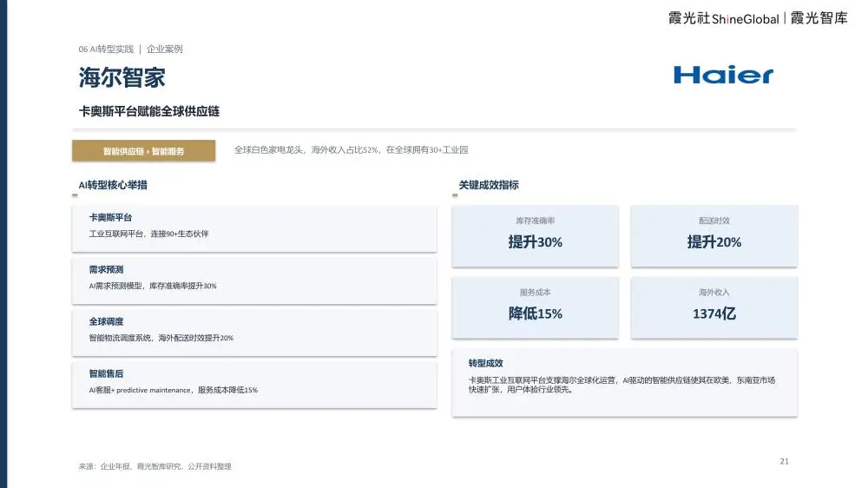This screenshot has width=868, height=488.
Task: Click the AI转型核心举措 section heading
Action: pos(113,185)
